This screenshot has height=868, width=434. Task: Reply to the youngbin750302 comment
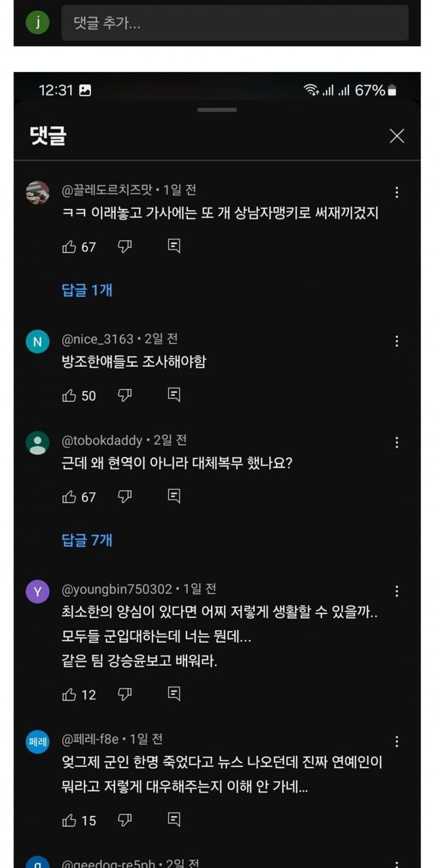click(174, 694)
